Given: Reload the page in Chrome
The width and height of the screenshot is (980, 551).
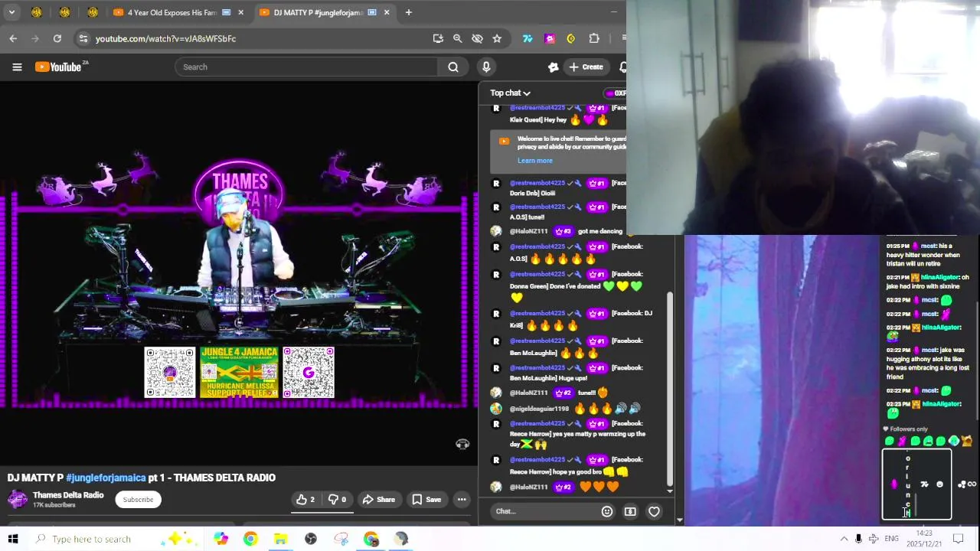Looking at the screenshot, I should [x=57, y=38].
